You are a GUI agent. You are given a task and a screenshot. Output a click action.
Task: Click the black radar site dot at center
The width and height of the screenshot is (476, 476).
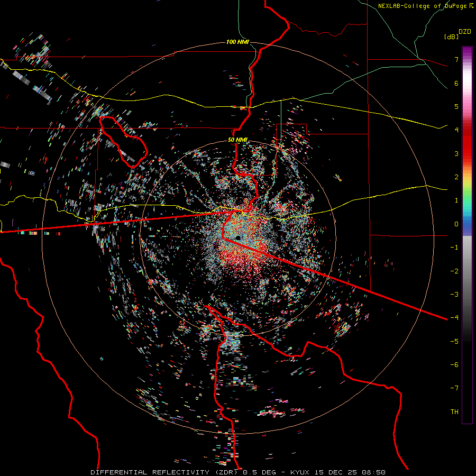click(x=239, y=237)
